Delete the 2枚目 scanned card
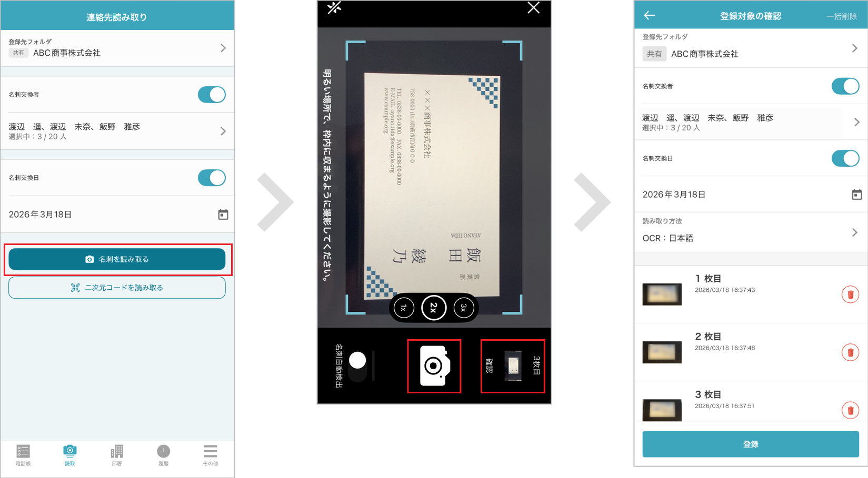 (x=850, y=352)
